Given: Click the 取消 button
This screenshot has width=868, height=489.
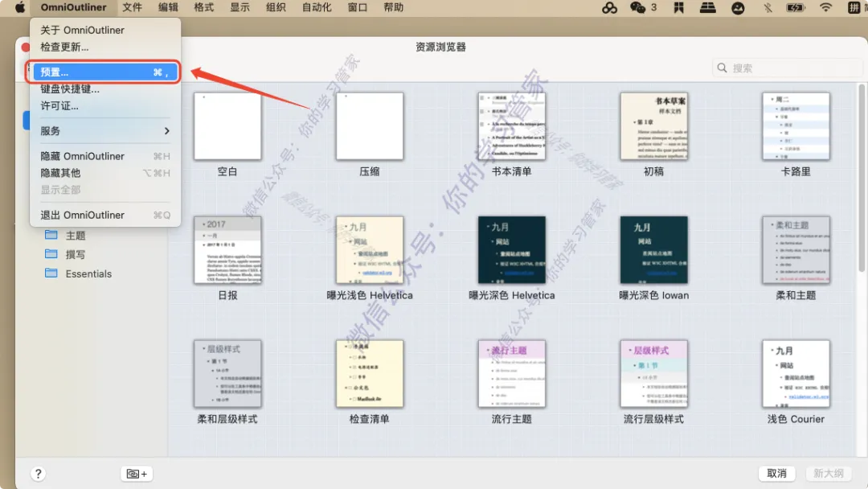Looking at the screenshot, I should 776,474.
